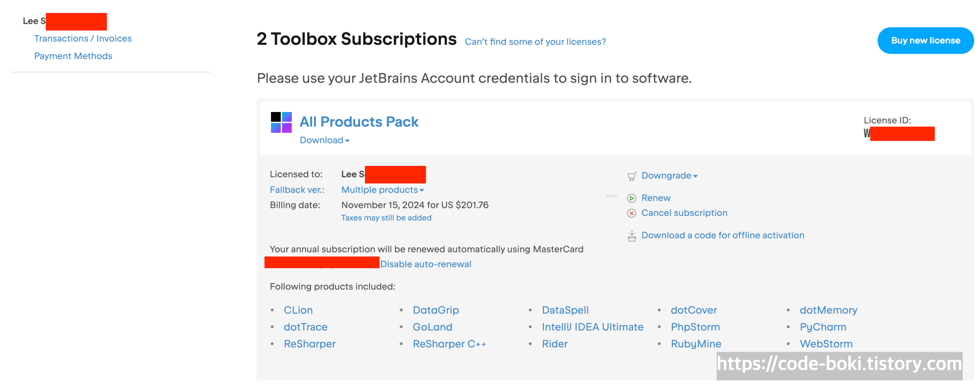Open the PyCharm product link
The width and height of the screenshot is (980, 387).
click(x=823, y=327)
